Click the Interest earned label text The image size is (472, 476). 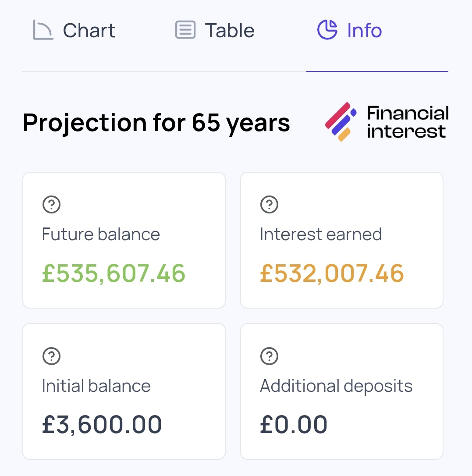[321, 234]
